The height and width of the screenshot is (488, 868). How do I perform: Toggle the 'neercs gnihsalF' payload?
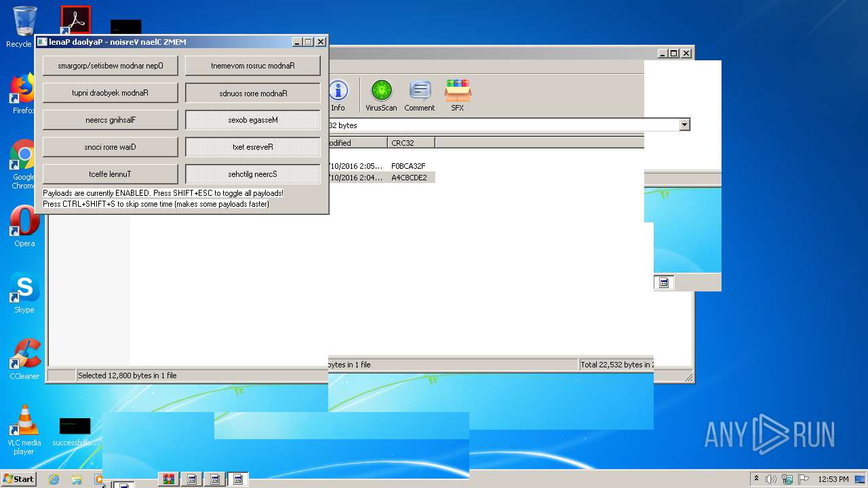111,120
